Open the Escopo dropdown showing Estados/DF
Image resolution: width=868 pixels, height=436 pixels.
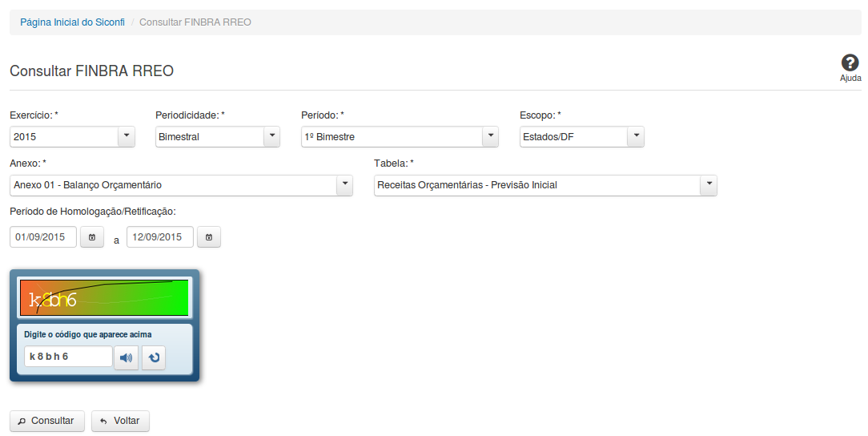pos(636,137)
